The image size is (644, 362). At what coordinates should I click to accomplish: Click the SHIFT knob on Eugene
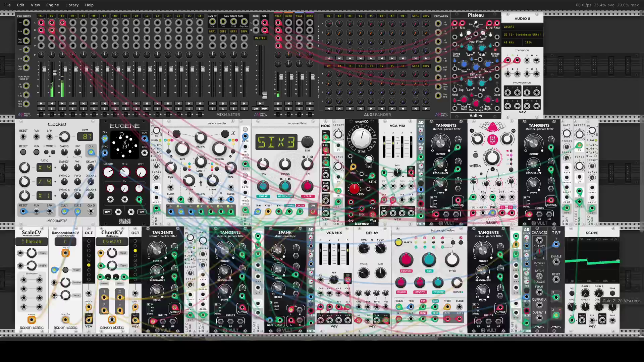click(141, 172)
